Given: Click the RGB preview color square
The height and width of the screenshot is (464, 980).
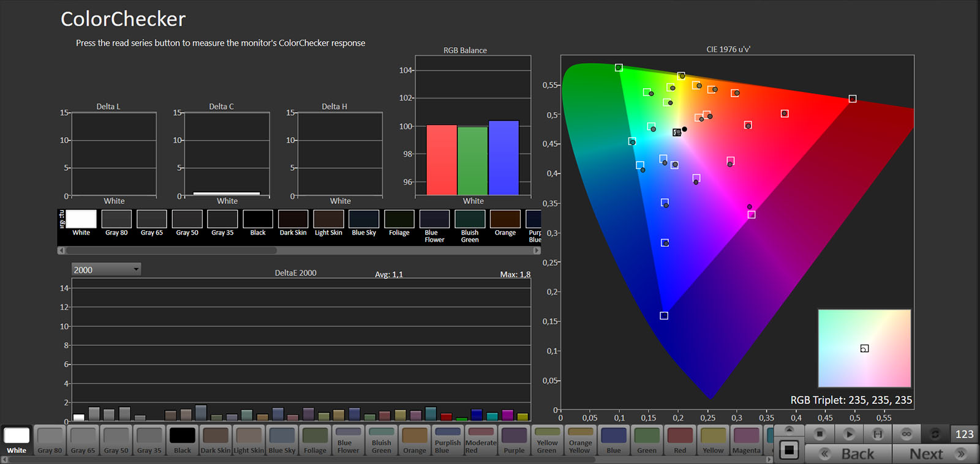Looking at the screenshot, I should click(x=864, y=348).
